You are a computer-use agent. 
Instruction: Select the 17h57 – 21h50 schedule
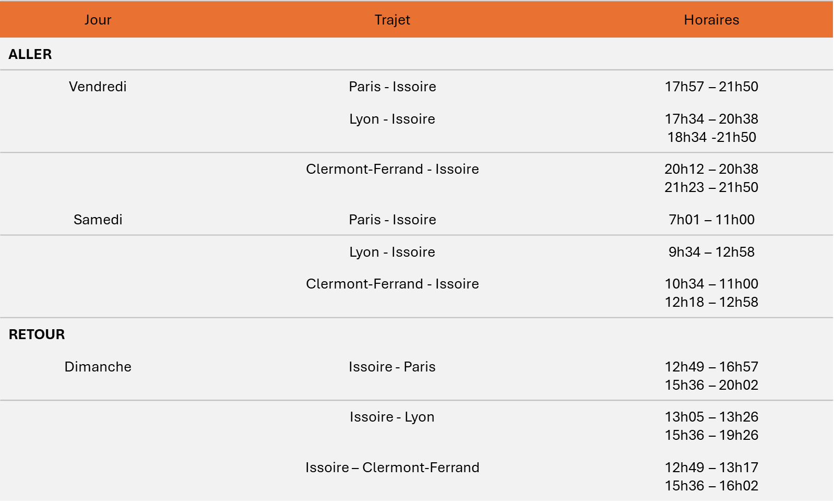point(711,87)
